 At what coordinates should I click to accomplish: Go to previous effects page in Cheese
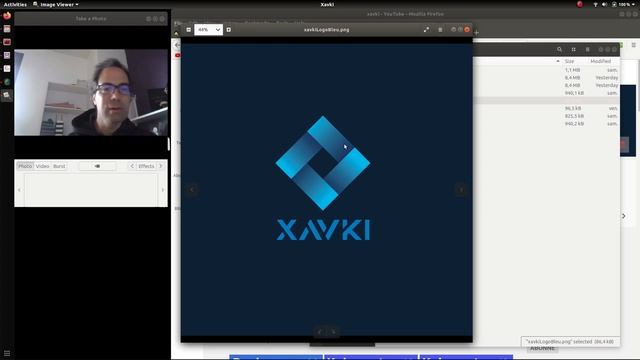132,166
